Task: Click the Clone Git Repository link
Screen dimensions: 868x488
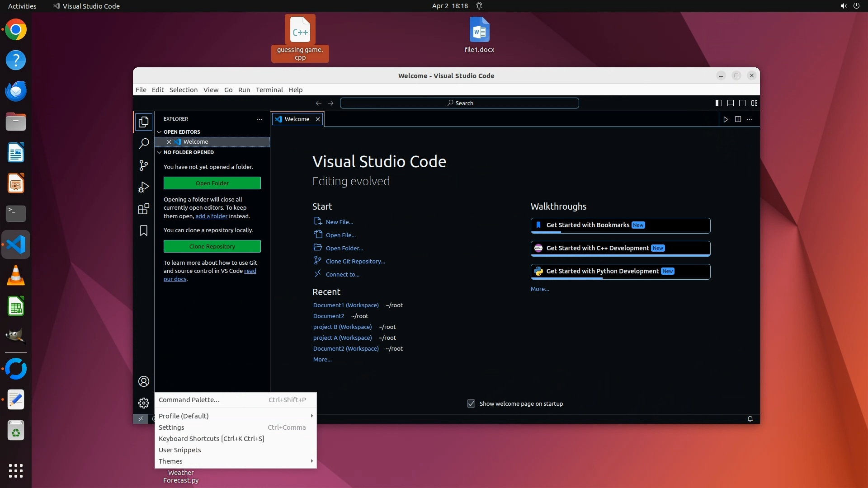Action: [355, 261]
